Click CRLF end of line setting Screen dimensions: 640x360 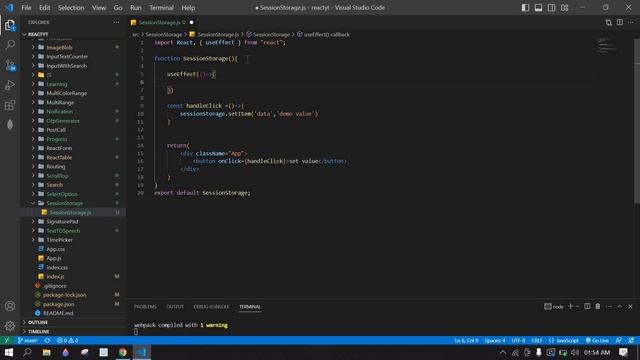(x=537, y=340)
